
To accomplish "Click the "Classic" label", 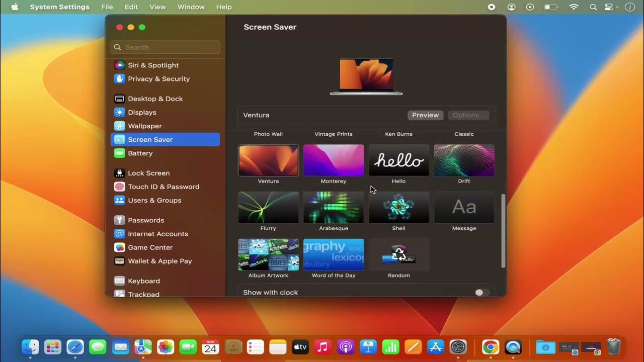I will tap(464, 134).
